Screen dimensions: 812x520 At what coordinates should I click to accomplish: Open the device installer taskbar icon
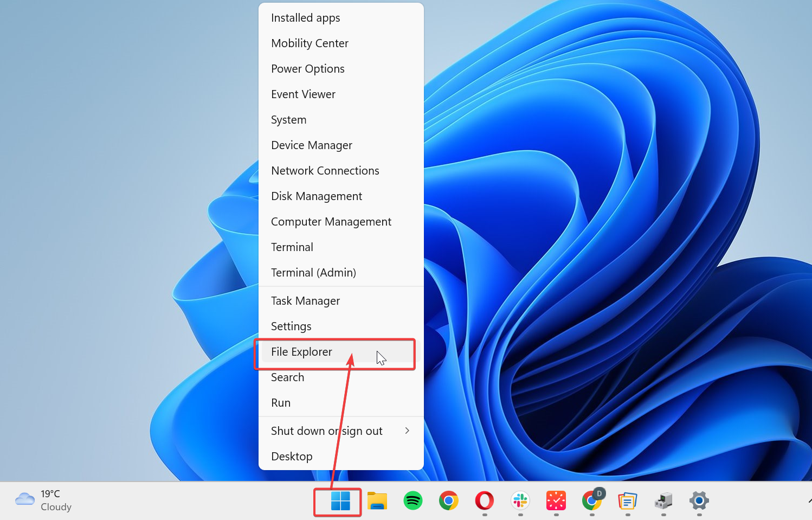pos(663,500)
